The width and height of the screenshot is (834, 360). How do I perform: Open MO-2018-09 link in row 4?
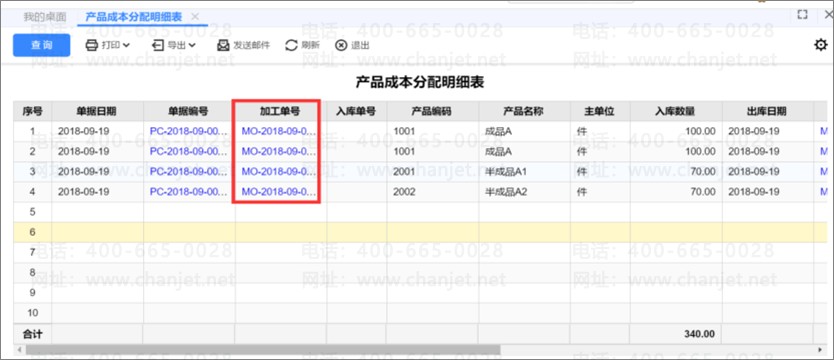279,191
